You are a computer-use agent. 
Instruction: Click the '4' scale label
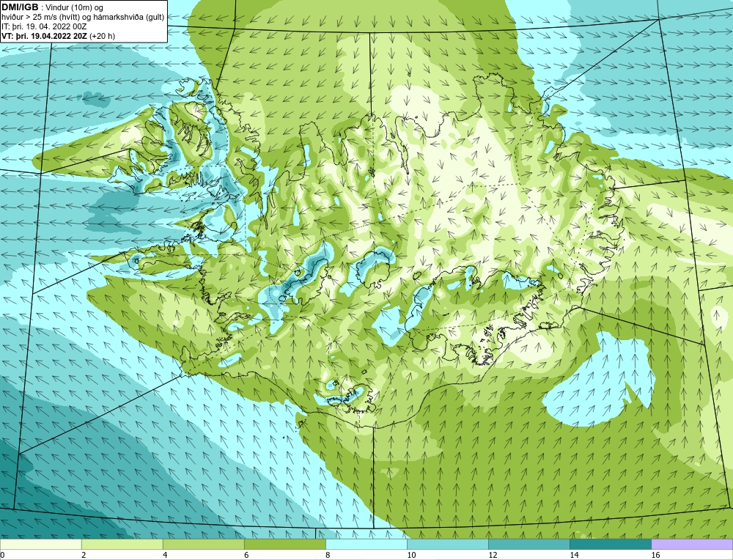165,555
